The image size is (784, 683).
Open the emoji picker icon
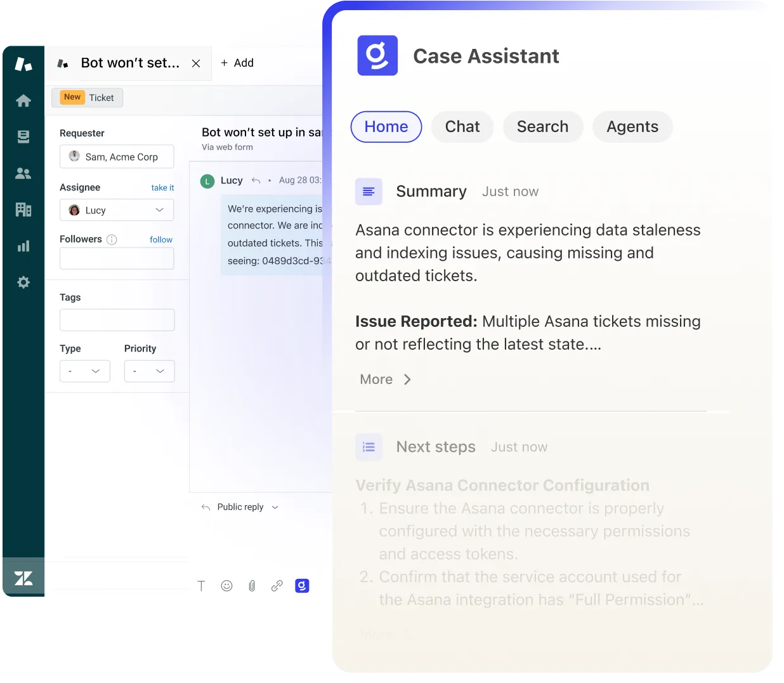[226, 586]
